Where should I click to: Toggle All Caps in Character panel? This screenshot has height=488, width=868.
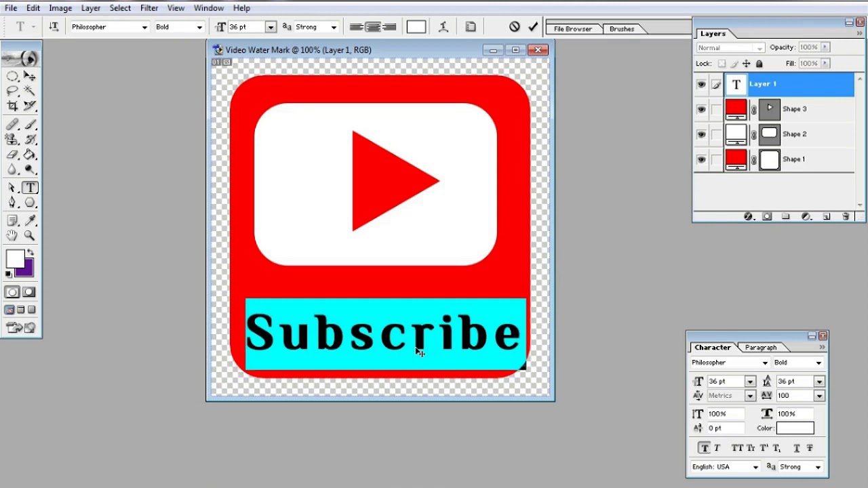(x=737, y=448)
